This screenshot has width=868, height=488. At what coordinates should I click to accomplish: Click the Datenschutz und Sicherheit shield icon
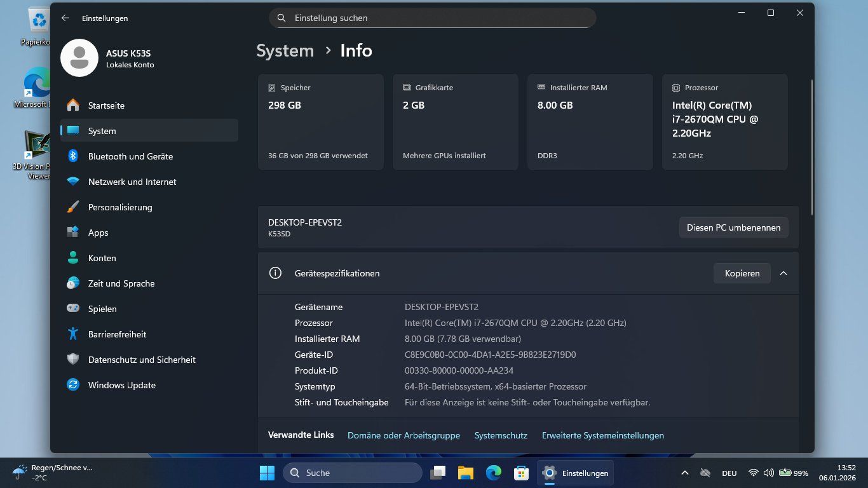[73, 360]
